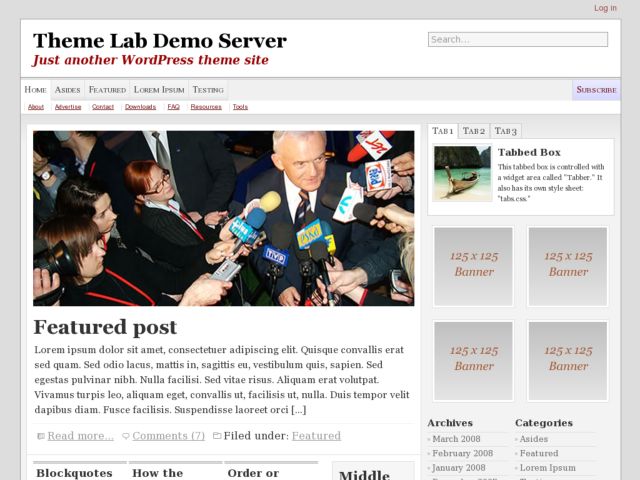
Task: Open the March 2008 archive link
Action: 456,439
